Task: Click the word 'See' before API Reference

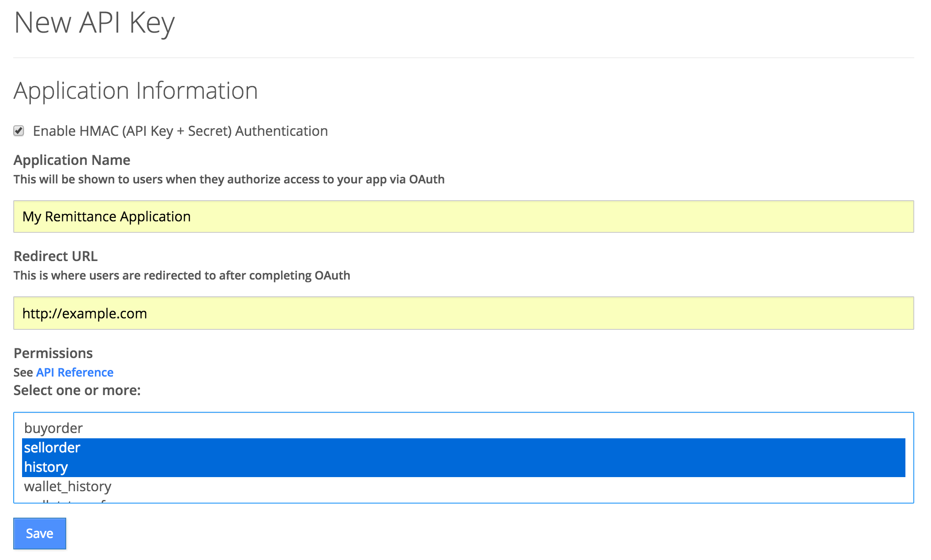Action: coord(23,373)
